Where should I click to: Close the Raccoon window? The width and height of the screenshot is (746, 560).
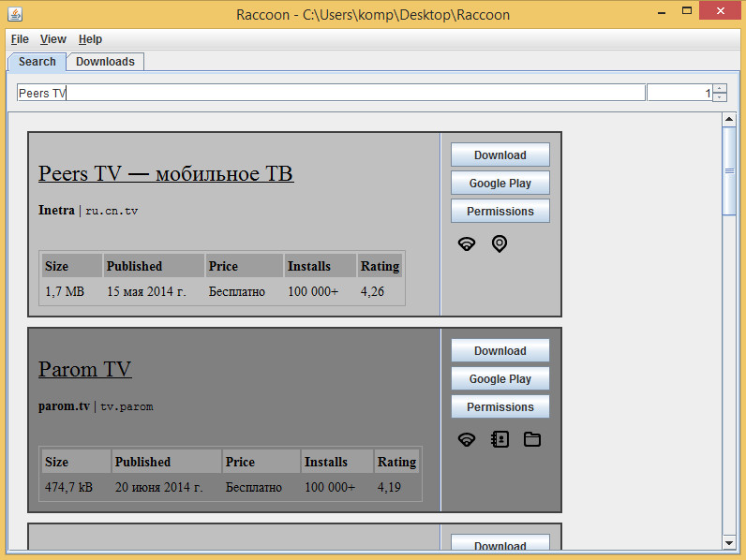[721, 10]
